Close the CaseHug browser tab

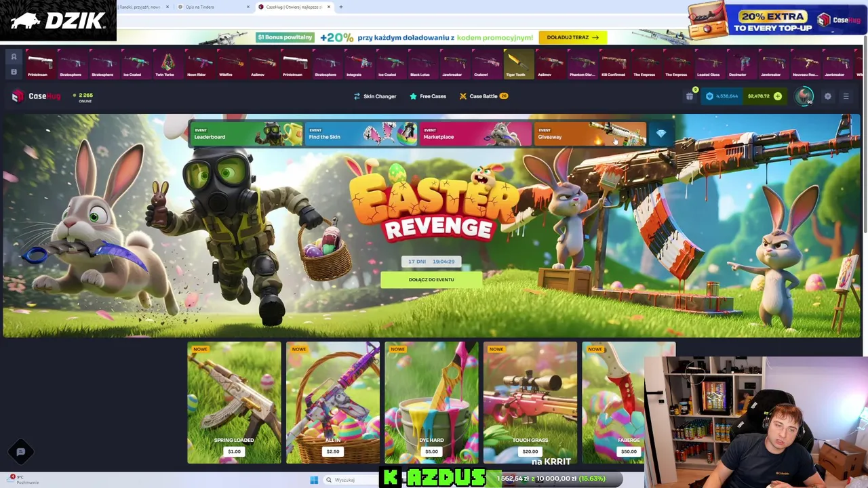click(x=329, y=7)
